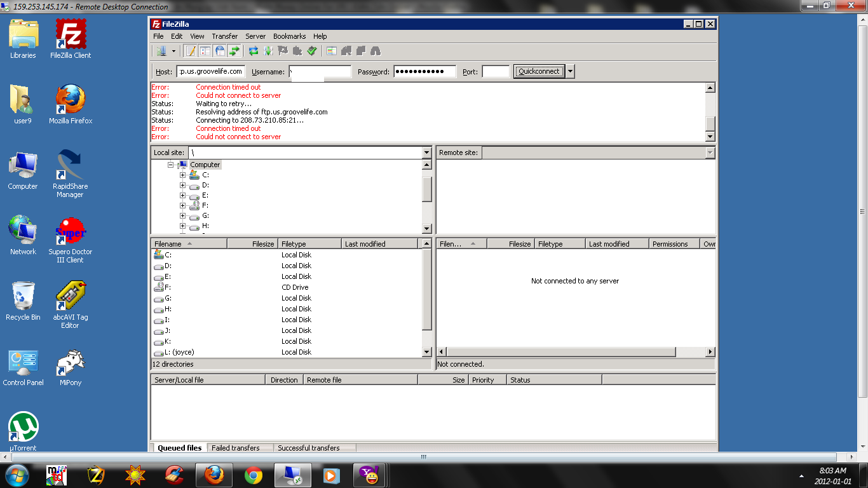This screenshot has width=868, height=488.
Task: Click the Firefox icon in taskbar
Action: (214, 475)
